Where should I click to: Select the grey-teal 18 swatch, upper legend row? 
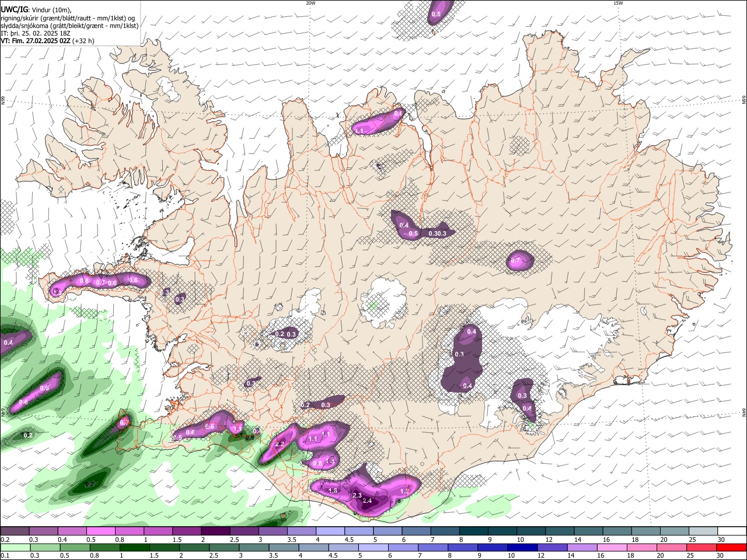click(x=645, y=531)
